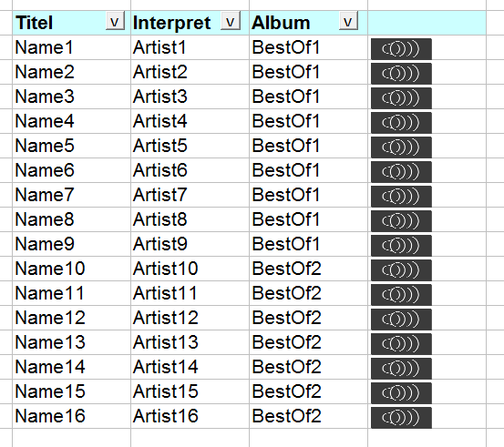The width and height of the screenshot is (504, 447).
Task: Play sound for Name3 row
Action: click(401, 98)
